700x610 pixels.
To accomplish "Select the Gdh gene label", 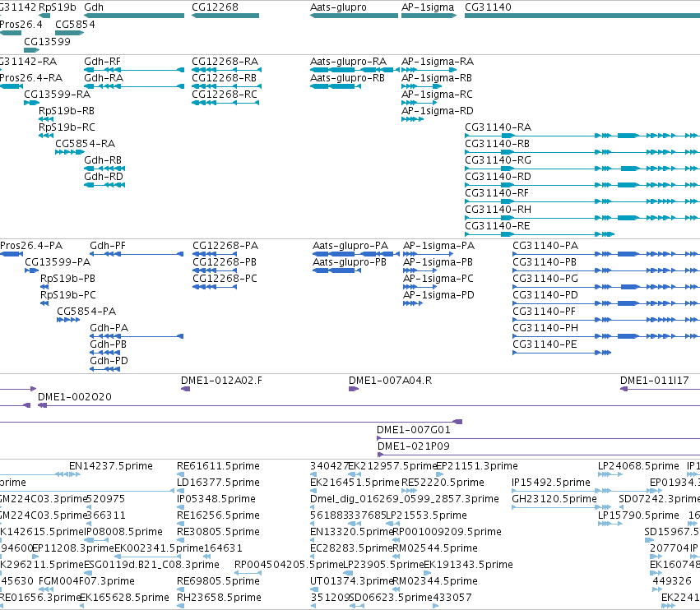I will pos(94,7).
